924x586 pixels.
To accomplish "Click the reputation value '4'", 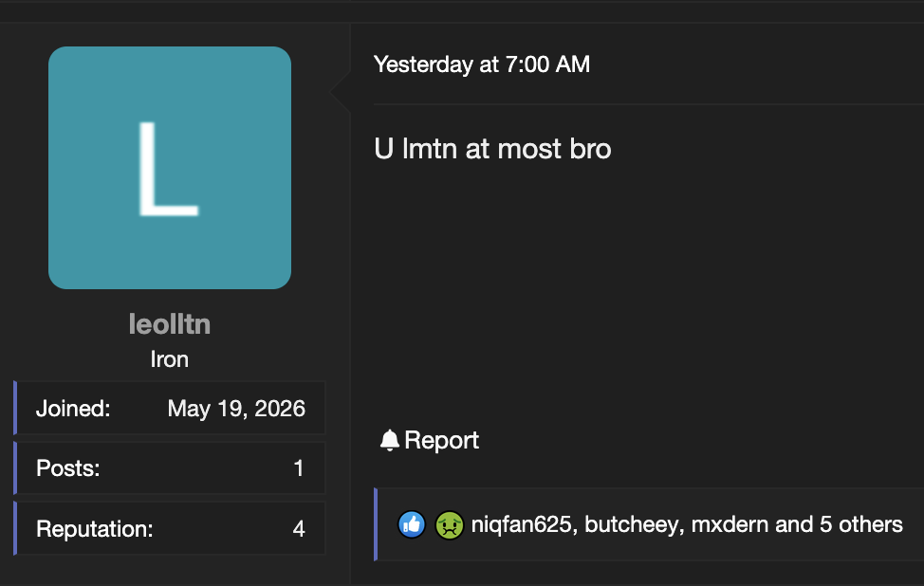I will coord(299,529).
